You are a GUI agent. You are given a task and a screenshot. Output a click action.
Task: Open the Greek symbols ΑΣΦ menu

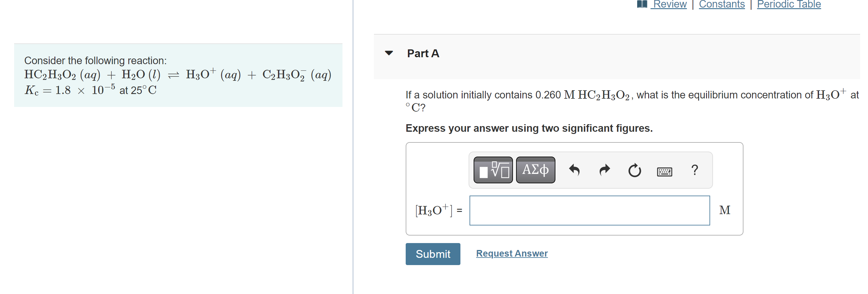535,170
